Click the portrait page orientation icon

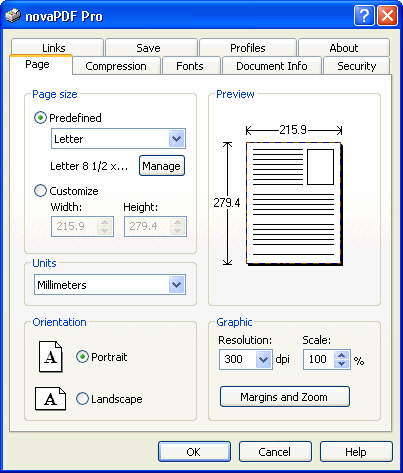tap(51, 356)
